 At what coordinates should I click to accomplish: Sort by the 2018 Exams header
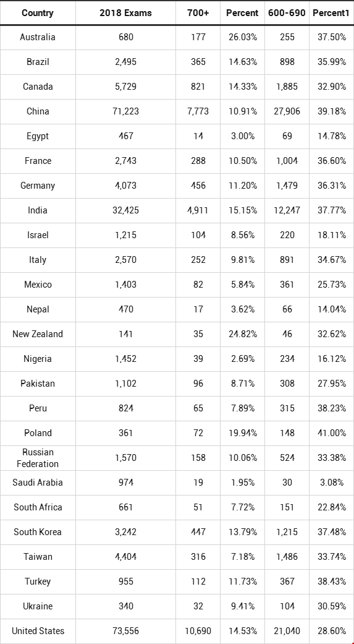[x=125, y=13]
